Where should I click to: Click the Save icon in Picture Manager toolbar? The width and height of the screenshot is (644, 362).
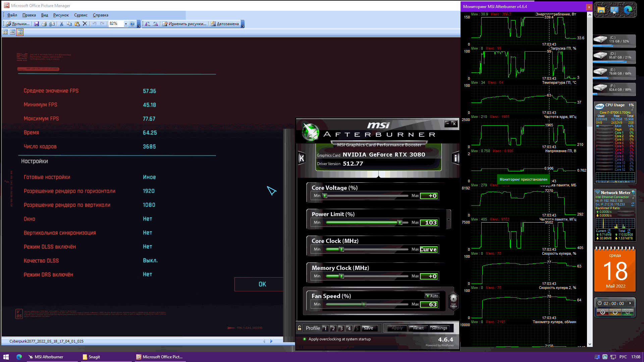coord(37,24)
